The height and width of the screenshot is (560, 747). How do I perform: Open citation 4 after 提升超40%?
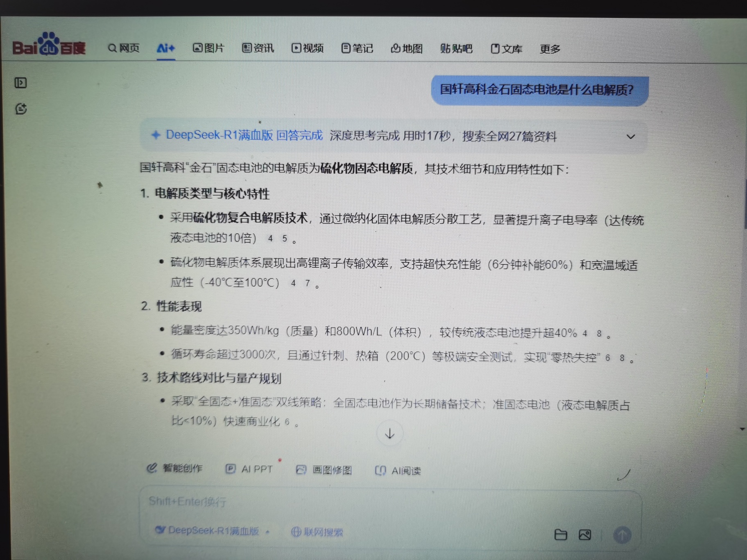pyautogui.click(x=585, y=333)
